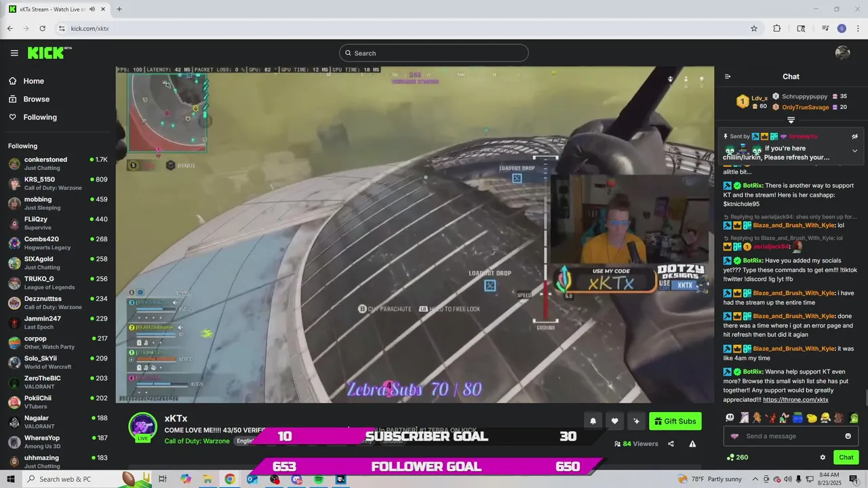Open ZeroTheBIC channel
868x488 pixels.
click(x=58, y=382)
